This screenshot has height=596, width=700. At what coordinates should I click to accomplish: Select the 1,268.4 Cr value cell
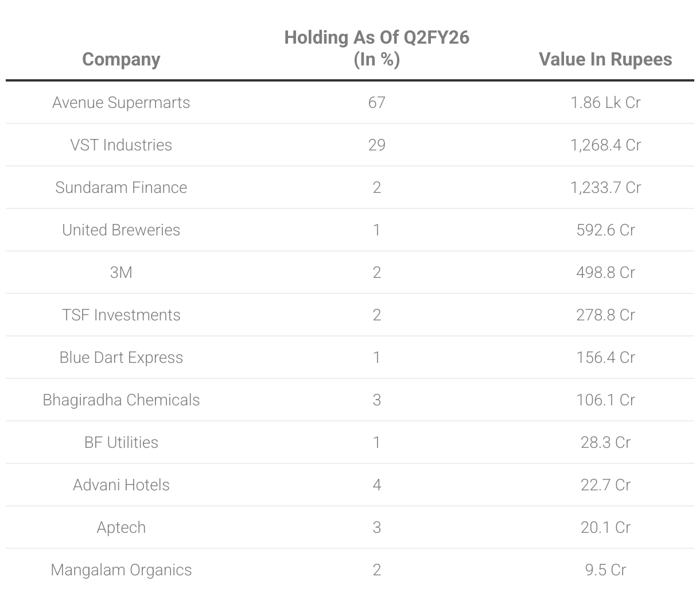point(605,145)
